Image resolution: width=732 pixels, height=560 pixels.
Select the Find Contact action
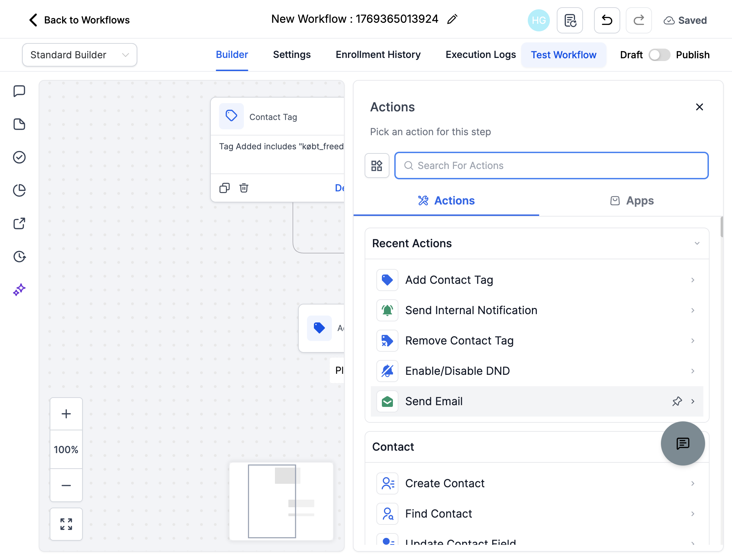(537, 514)
